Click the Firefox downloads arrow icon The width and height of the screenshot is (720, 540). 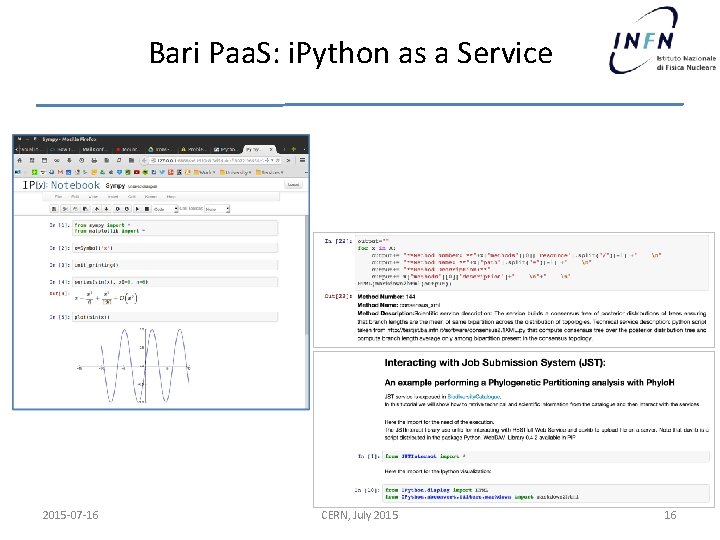click(69, 160)
